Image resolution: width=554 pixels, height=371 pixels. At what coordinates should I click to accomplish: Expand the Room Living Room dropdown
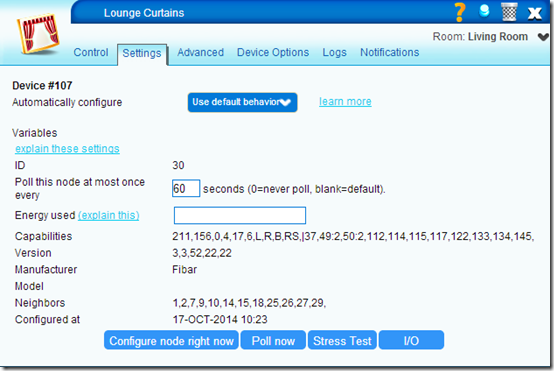543,37
